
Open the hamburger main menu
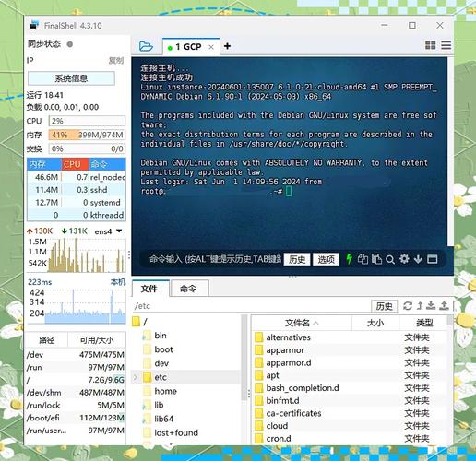[x=446, y=45]
